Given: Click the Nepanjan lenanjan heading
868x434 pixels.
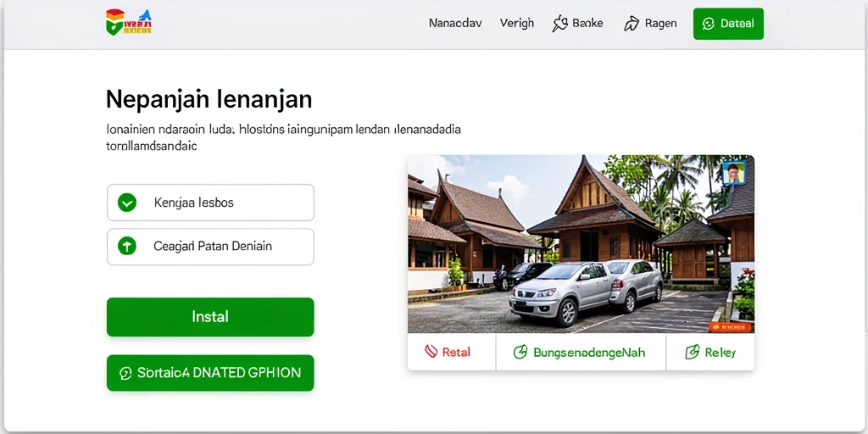Looking at the screenshot, I should pos(209,100).
